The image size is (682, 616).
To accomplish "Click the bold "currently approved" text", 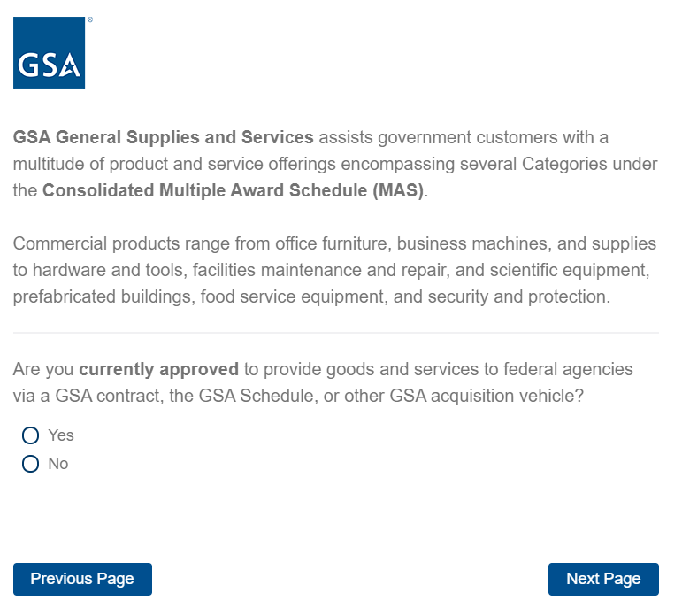I will tap(158, 369).
